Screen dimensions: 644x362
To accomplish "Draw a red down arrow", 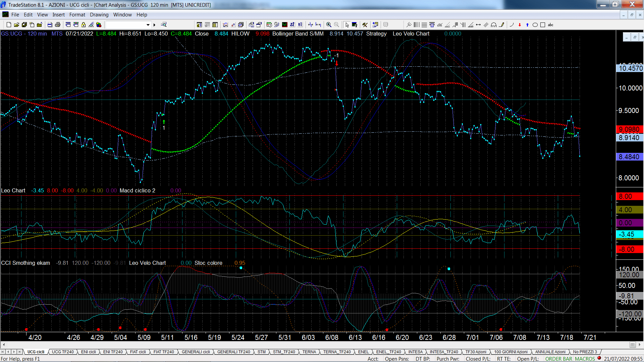I will click(x=520, y=25).
